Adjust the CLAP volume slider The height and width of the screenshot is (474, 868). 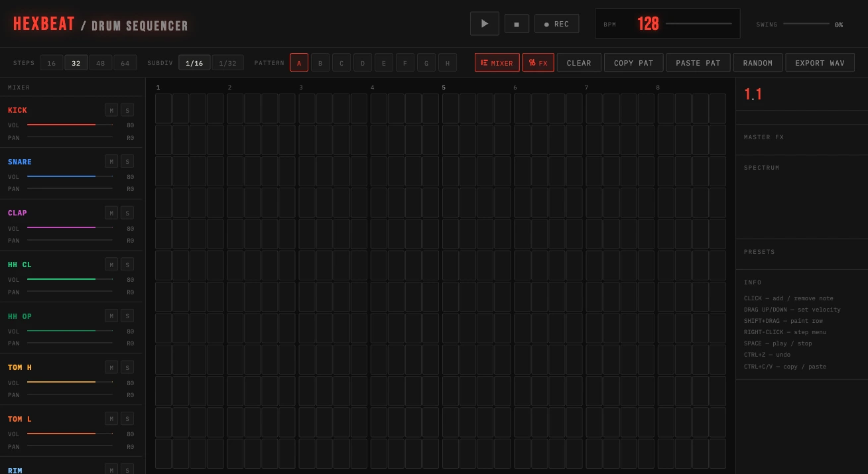pos(70,228)
